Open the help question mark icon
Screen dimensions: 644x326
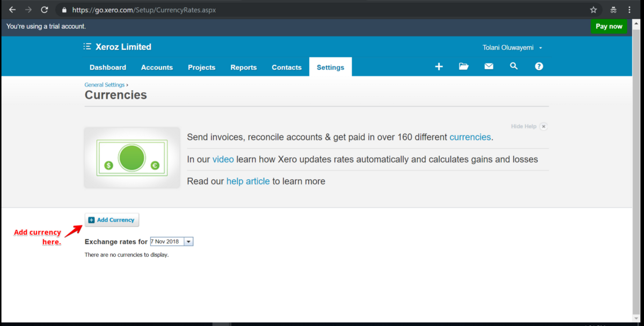click(539, 66)
